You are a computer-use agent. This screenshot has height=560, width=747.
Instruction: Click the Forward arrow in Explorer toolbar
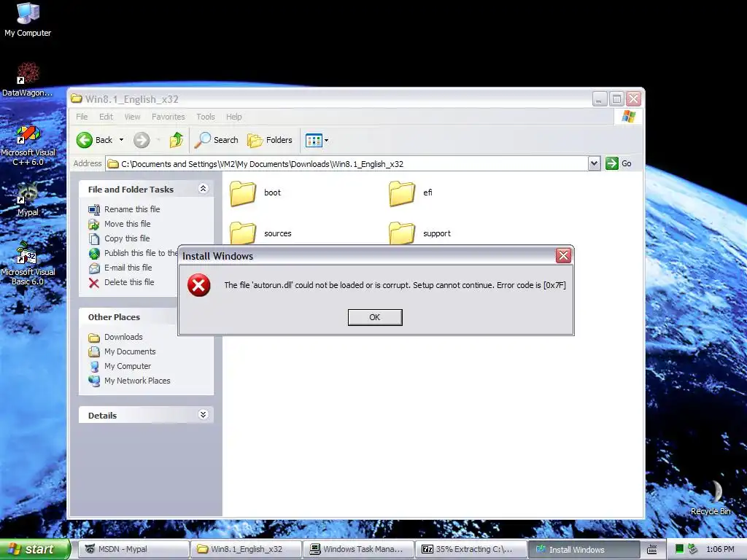(142, 140)
